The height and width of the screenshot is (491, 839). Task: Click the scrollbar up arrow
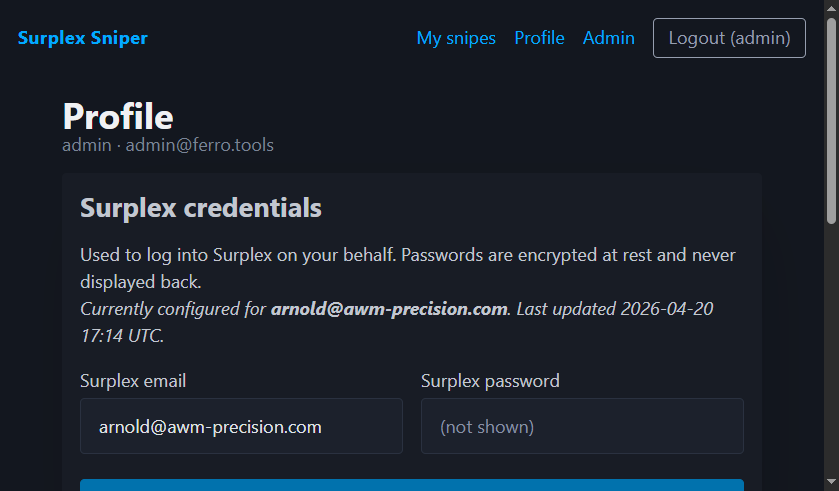[x=831, y=7]
